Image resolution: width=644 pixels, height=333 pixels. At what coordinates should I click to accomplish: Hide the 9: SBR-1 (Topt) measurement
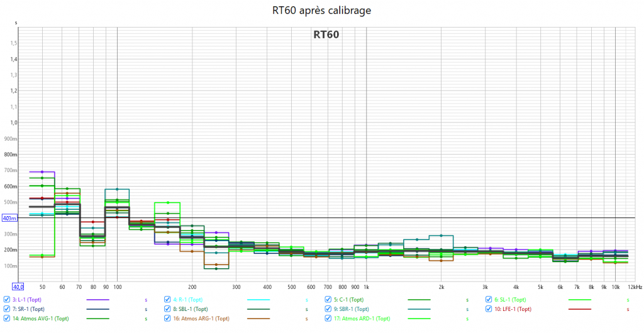(328, 309)
